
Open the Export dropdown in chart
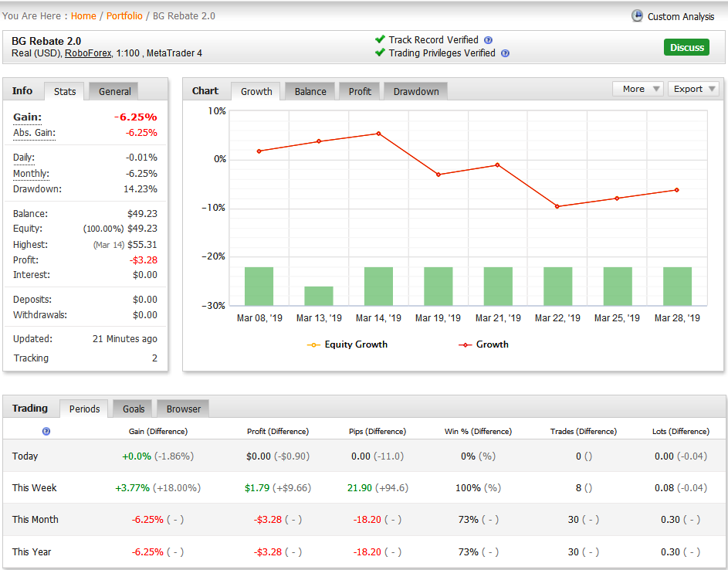point(693,89)
